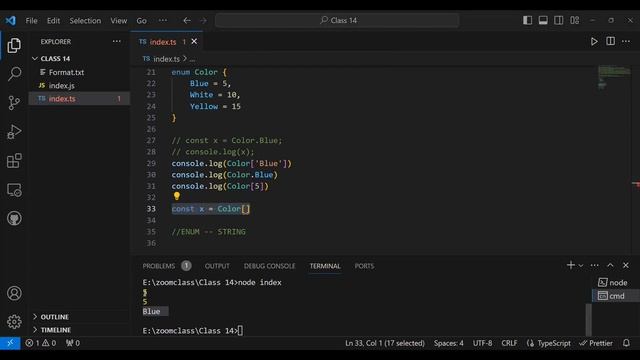This screenshot has height=360, width=640.
Task: Open the View menu
Action: 118,20
